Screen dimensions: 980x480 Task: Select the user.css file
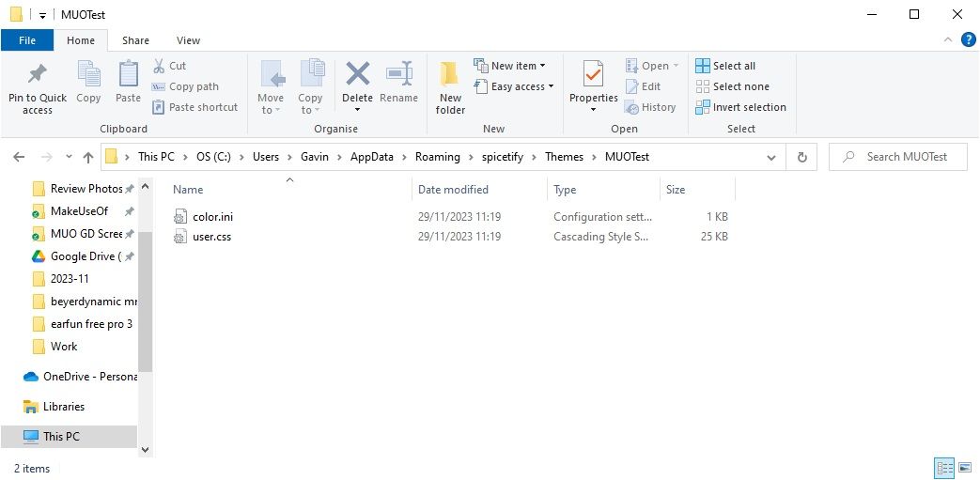point(211,237)
